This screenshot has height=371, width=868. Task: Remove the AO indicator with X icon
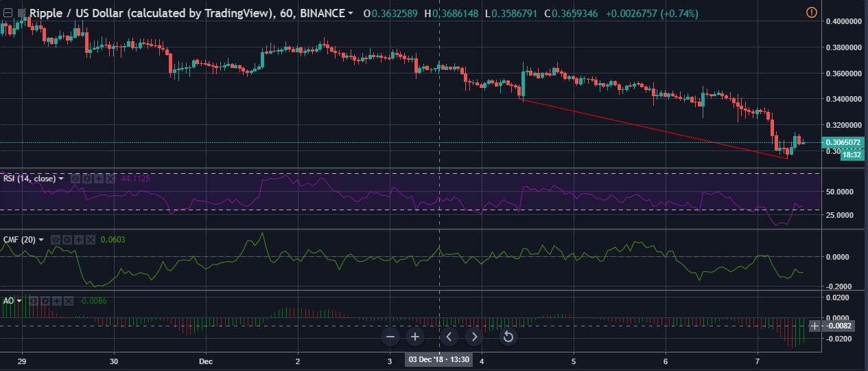point(68,301)
